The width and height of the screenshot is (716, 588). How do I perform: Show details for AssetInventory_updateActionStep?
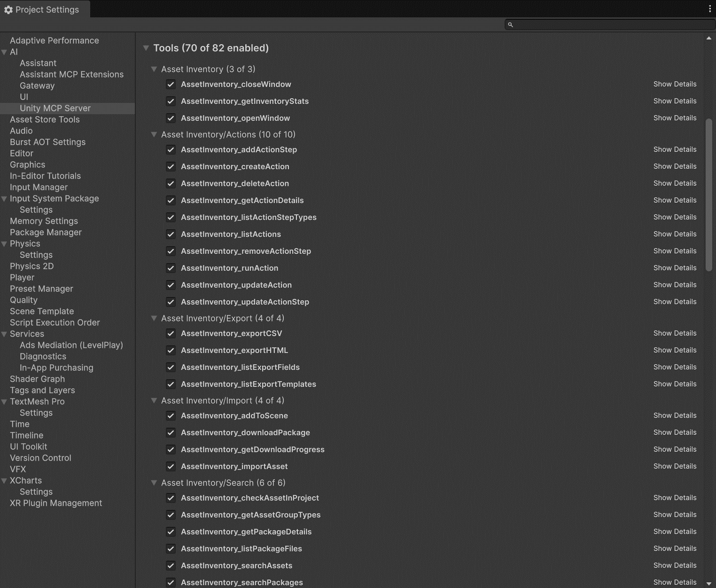675,302
